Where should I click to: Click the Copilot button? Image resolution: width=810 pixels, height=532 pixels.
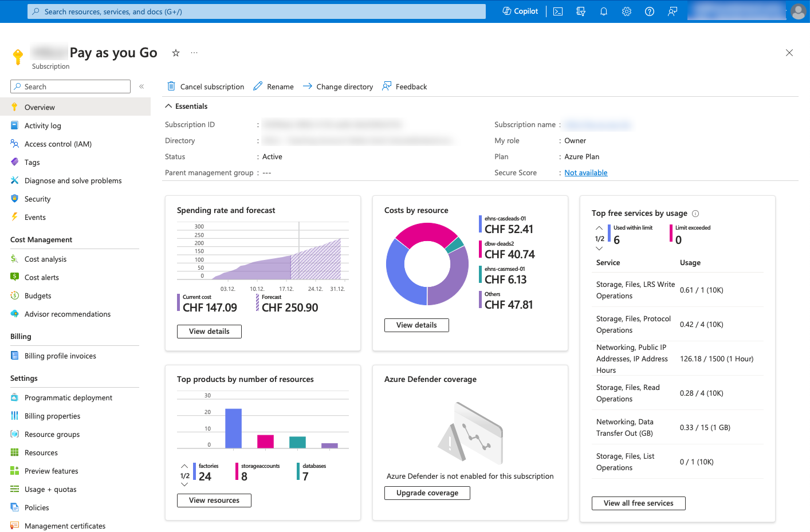pyautogui.click(x=520, y=11)
